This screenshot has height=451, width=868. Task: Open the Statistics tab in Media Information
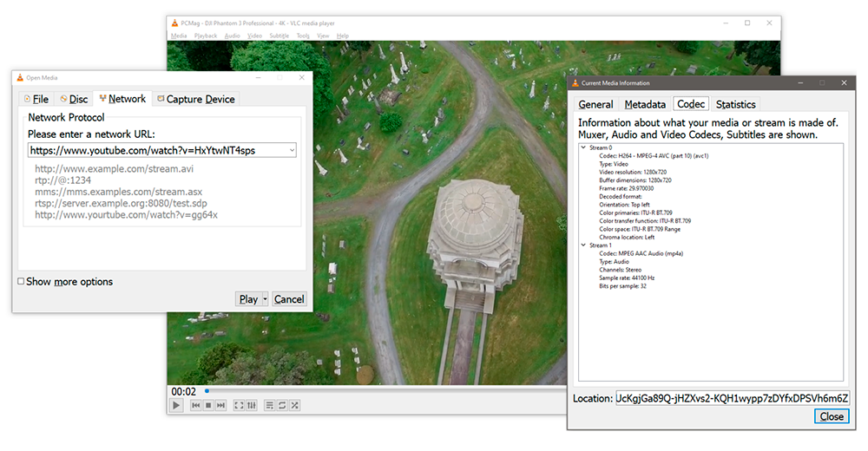click(x=735, y=105)
